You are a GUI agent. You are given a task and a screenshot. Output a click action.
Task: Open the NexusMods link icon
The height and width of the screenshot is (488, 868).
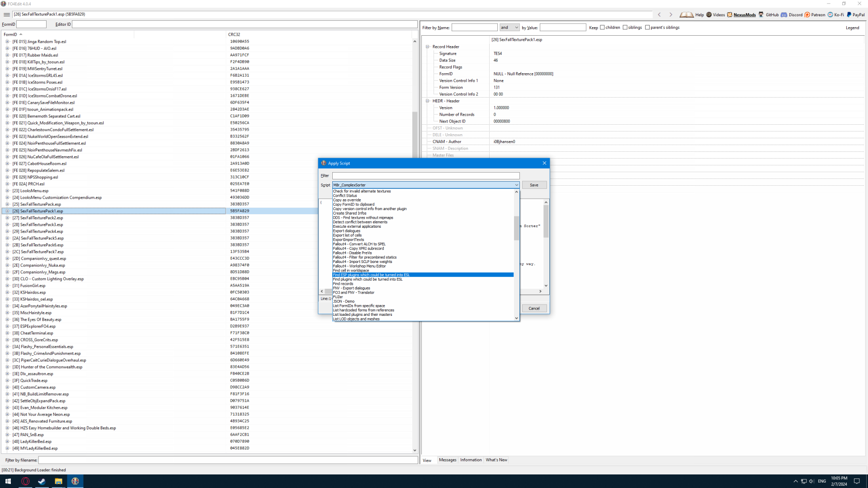pyautogui.click(x=730, y=14)
